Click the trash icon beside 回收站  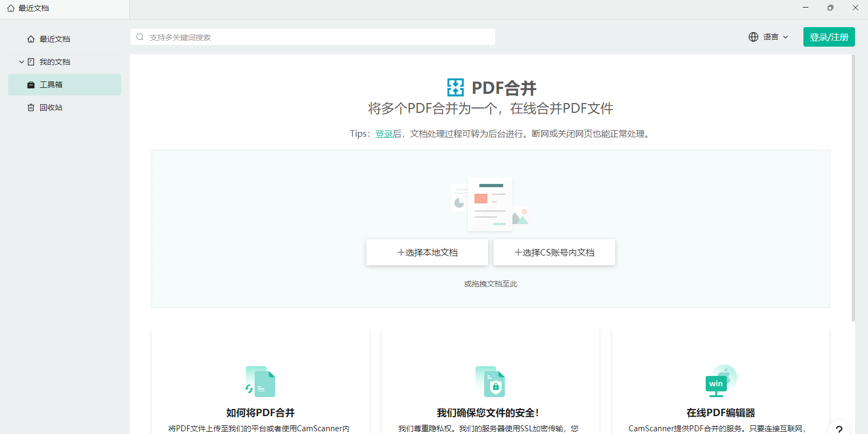pos(31,107)
